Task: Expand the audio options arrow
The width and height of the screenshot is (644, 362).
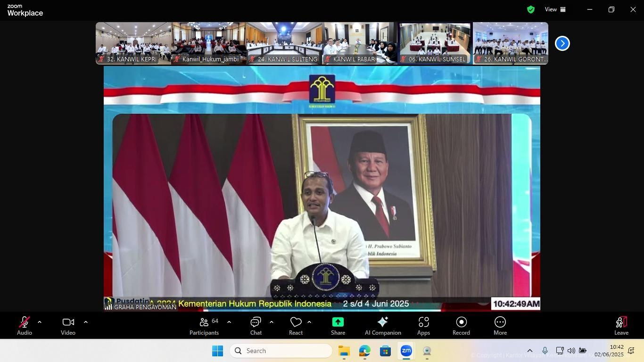Action: coord(40,322)
